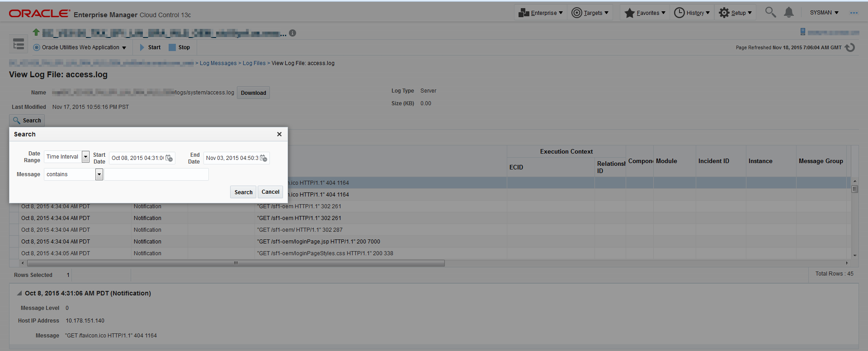Viewport: 868px width, 351px height.
Task: Click the Relationship ID column header
Action: (610, 167)
